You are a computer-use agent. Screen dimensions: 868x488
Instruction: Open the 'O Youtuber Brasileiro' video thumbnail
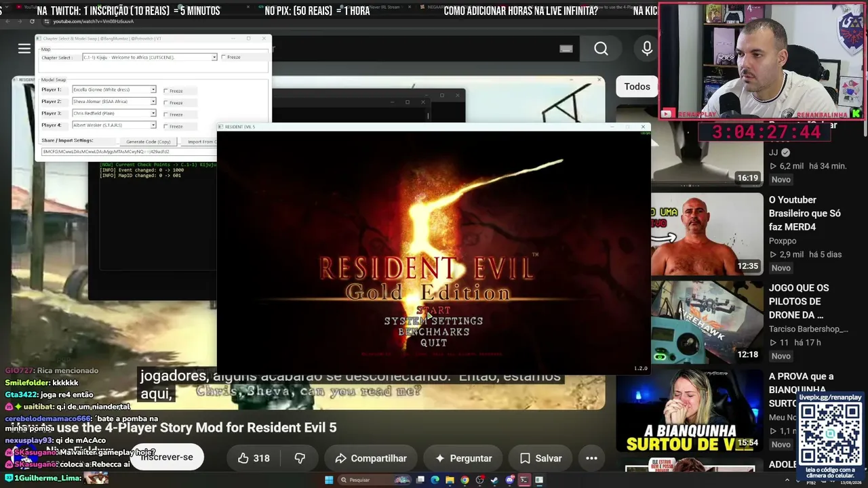point(707,234)
